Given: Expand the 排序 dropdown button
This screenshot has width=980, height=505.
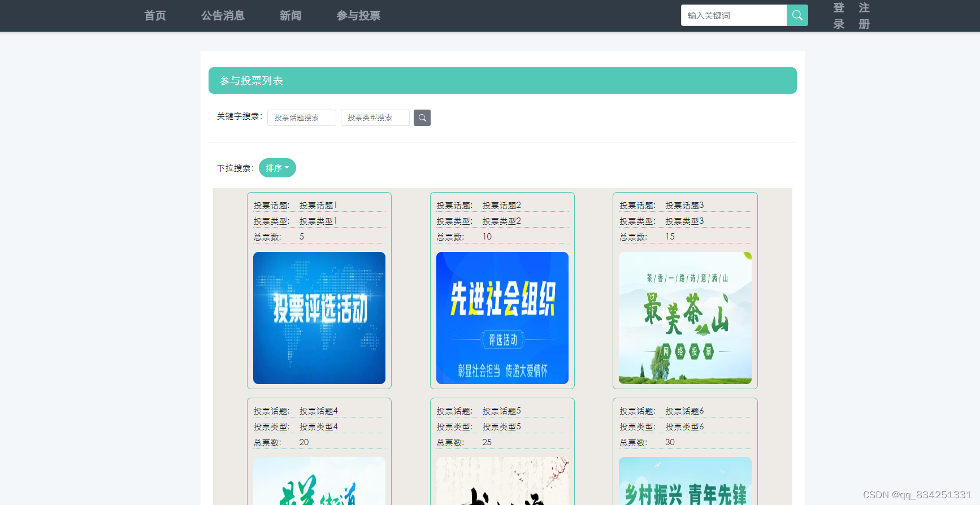Looking at the screenshot, I should (x=277, y=168).
